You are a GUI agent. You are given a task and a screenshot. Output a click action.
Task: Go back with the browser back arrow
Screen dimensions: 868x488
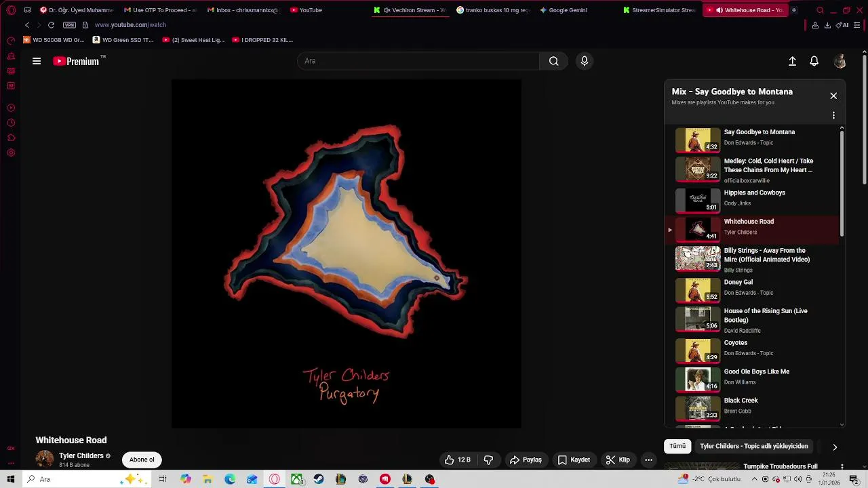coord(27,25)
